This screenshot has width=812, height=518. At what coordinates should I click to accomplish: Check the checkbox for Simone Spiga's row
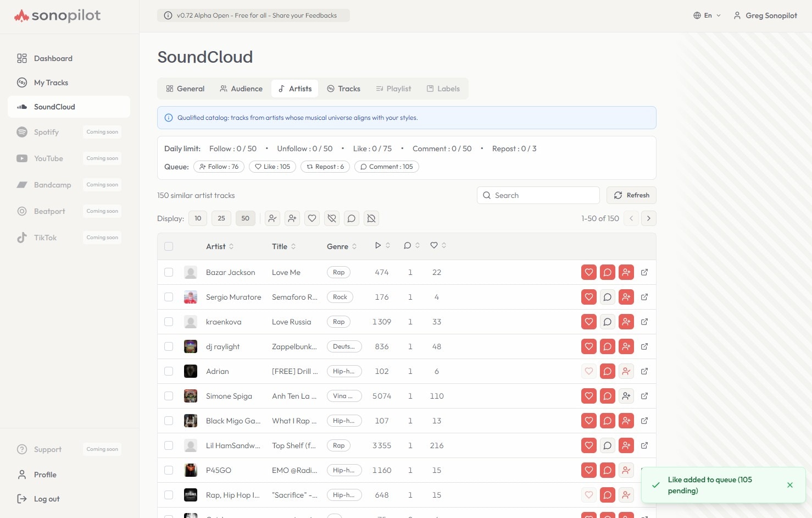169,396
